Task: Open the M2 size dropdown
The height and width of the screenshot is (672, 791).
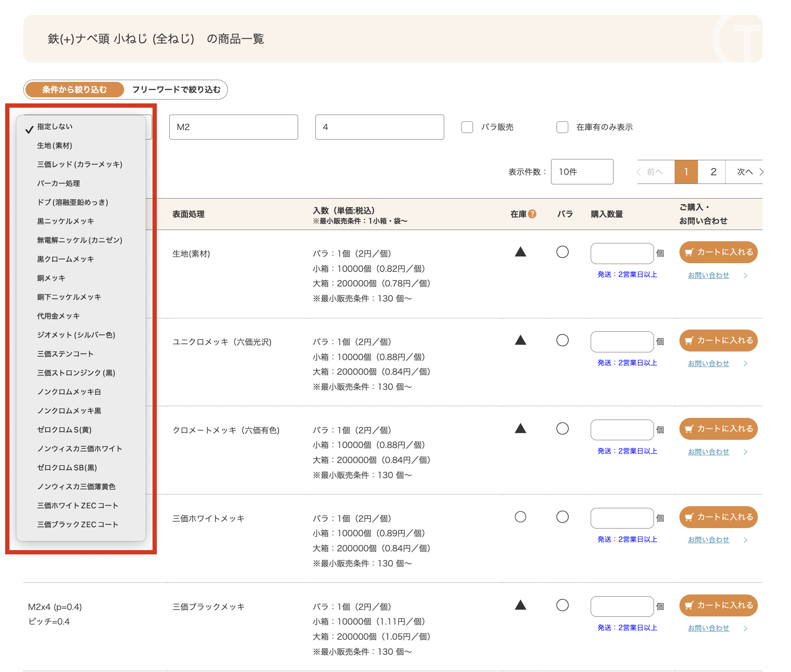Action: (234, 127)
